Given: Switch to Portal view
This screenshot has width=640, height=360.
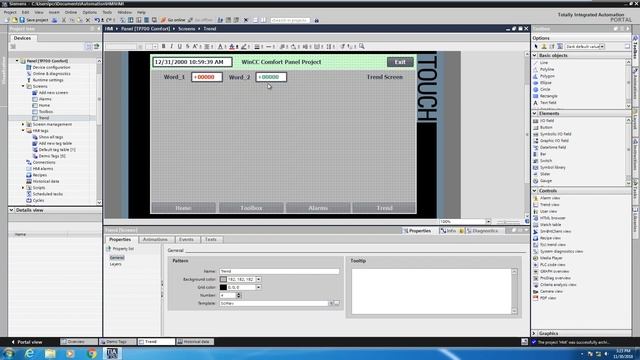Looking at the screenshot, I should point(27,342).
